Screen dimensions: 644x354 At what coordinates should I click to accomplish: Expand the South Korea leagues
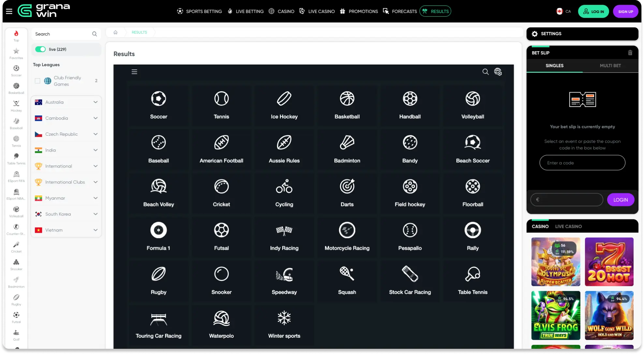[x=95, y=214]
